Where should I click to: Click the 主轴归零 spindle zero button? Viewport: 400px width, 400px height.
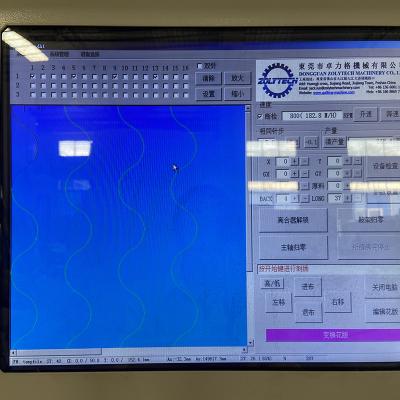293,247
